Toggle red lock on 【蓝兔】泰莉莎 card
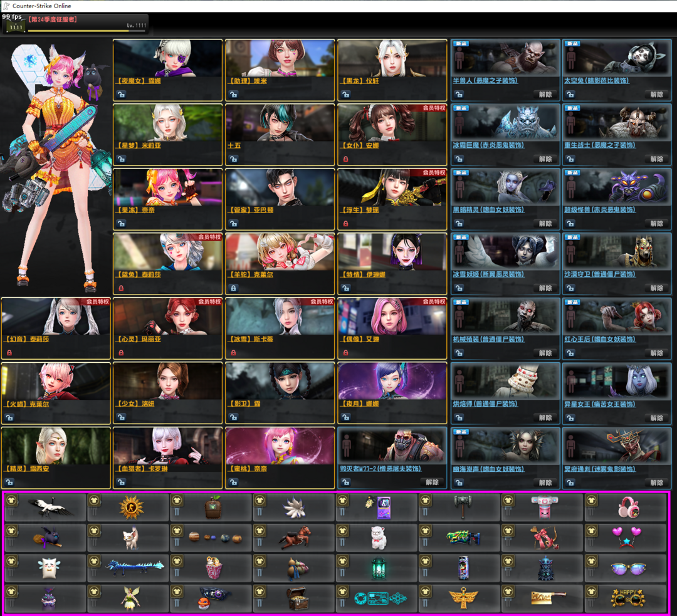 [x=122, y=288]
